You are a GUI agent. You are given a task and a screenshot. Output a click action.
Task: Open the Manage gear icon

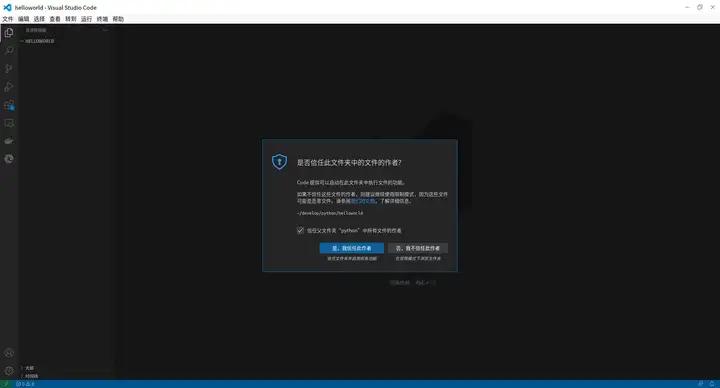click(x=9, y=371)
